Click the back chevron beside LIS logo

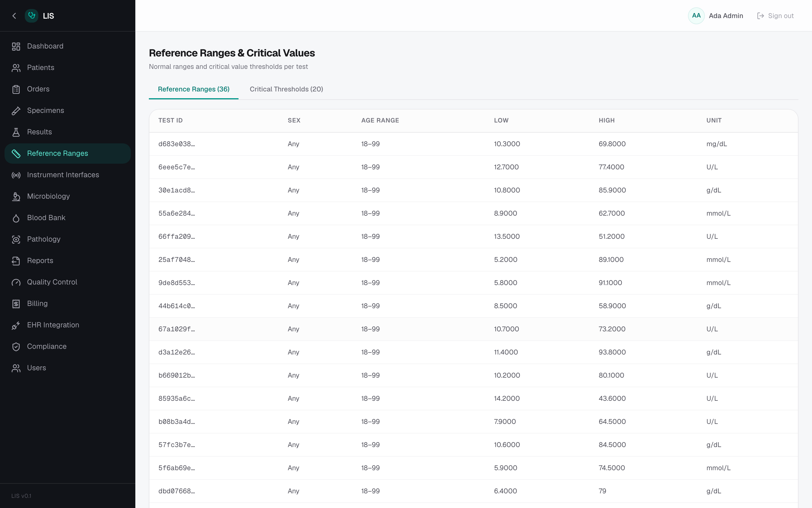point(14,16)
